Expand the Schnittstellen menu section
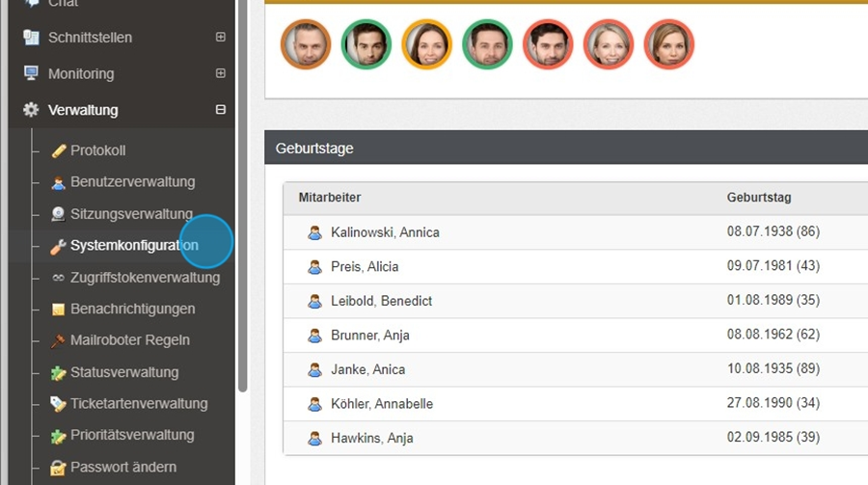The width and height of the screenshot is (868, 485). tap(221, 38)
